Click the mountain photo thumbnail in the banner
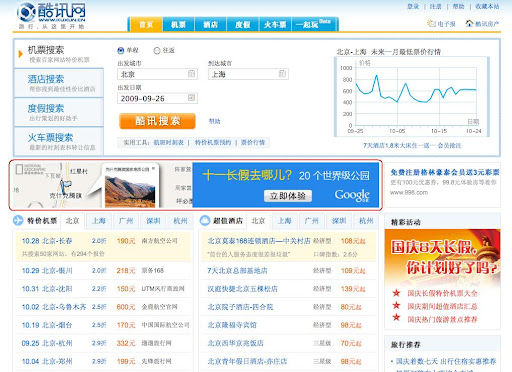Image resolution: width=512 pixels, height=372 pixels. tap(130, 191)
